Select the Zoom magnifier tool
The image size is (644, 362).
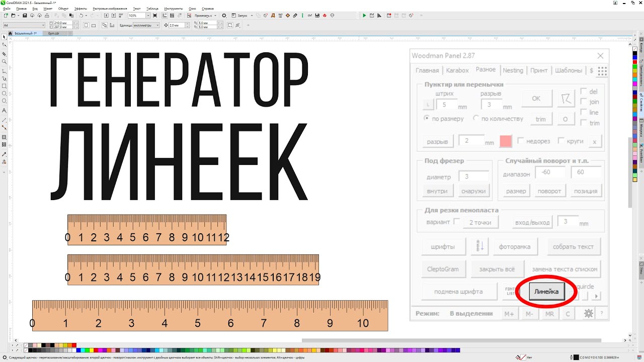(x=4, y=61)
